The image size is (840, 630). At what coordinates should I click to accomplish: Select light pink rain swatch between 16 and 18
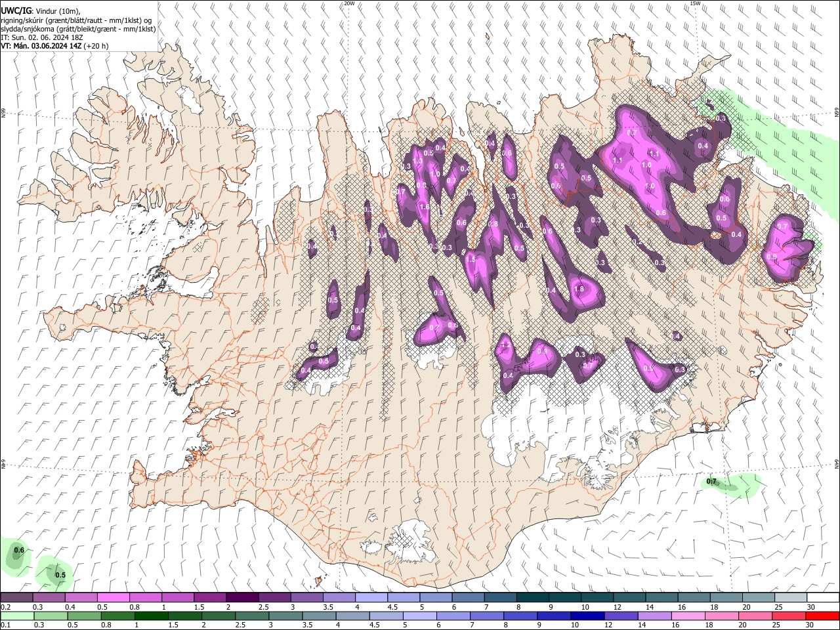coord(688,616)
